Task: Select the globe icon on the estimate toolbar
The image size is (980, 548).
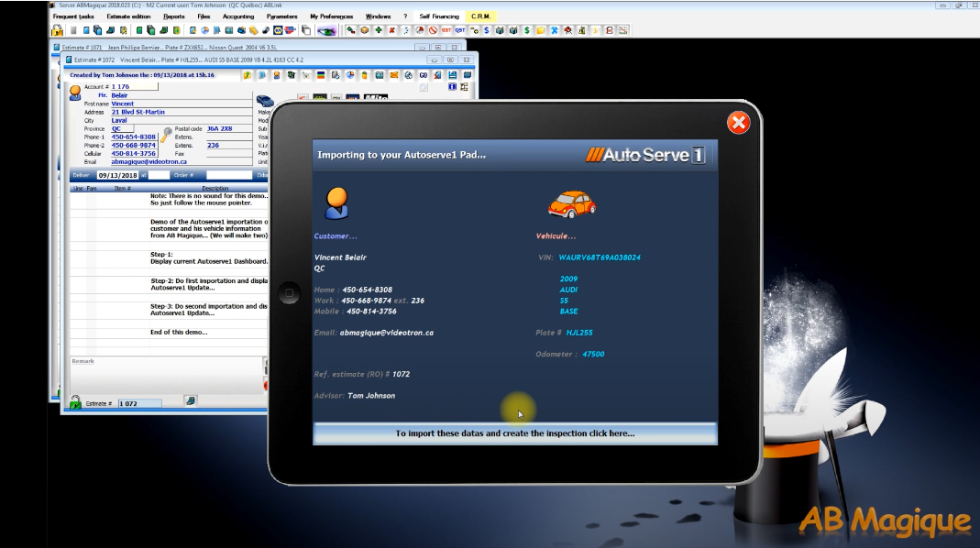Action: [x=408, y=77]
